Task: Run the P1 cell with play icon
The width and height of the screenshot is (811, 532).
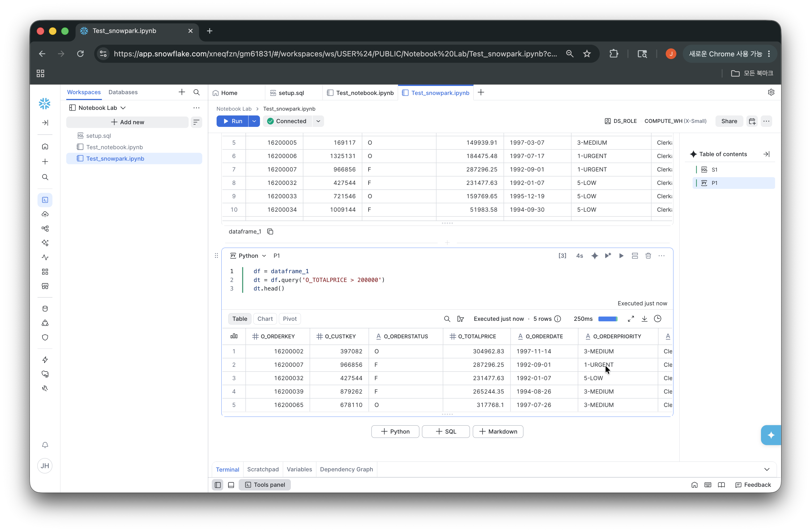Action: [621, 256]
